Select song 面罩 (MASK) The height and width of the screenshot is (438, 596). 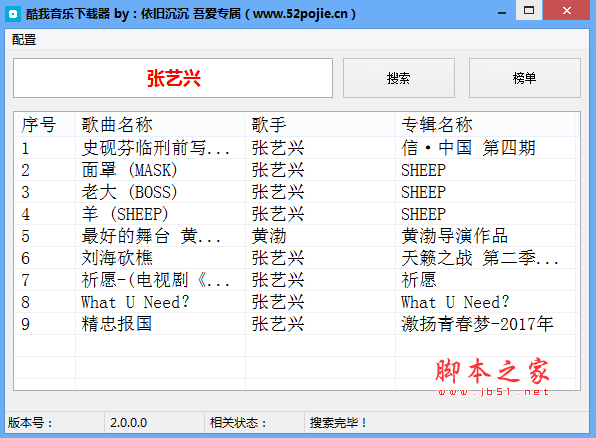129,170
